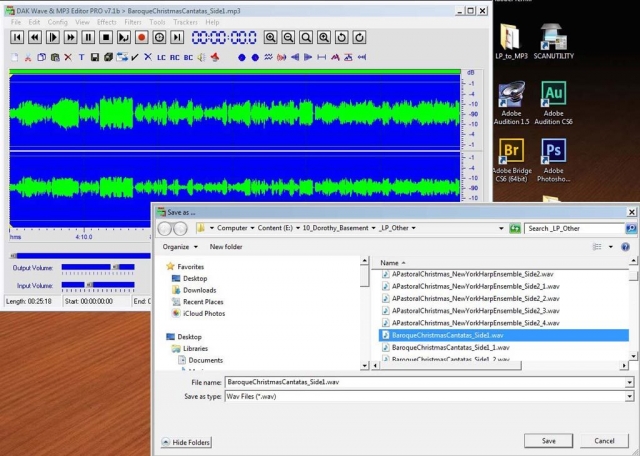Click the fade-in wedge icon

click(x=295, y=58)
